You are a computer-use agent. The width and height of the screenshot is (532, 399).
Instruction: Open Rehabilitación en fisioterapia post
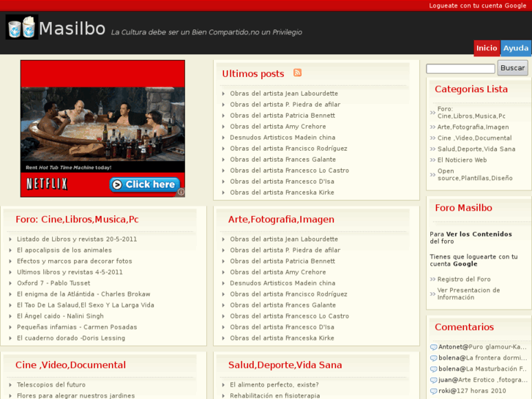(x=275, y=395)
